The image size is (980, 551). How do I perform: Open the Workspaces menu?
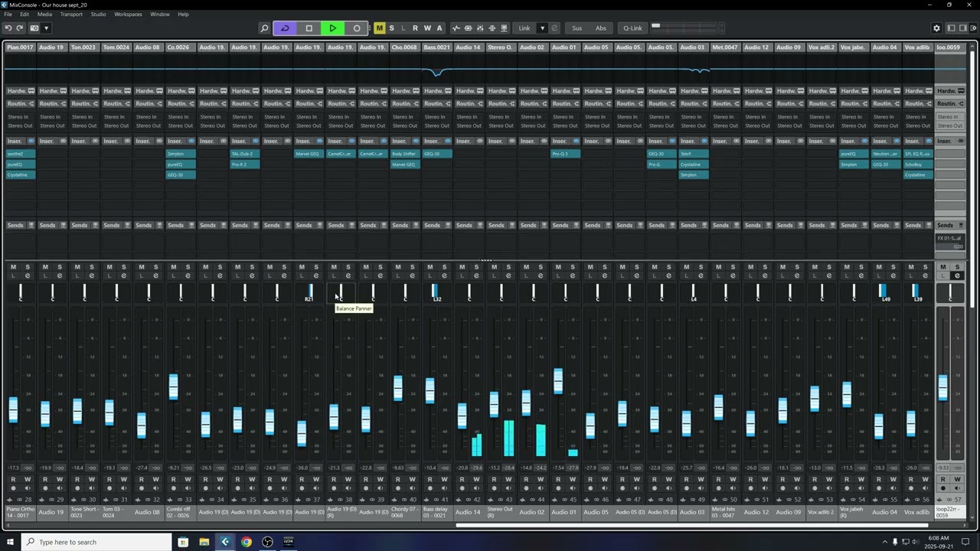coord(128,14)
